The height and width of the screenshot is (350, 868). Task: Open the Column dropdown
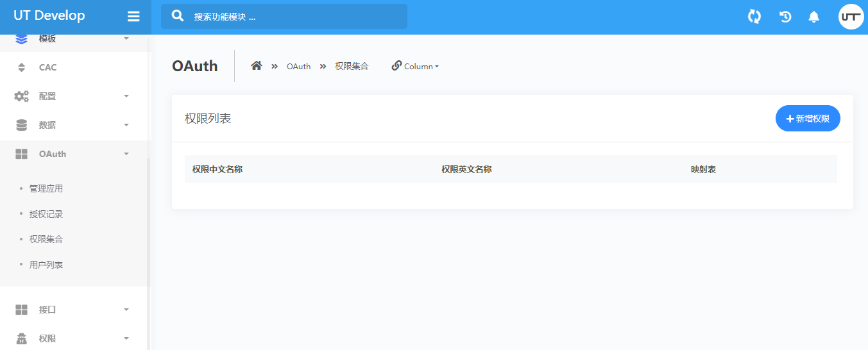click(416, 66)
